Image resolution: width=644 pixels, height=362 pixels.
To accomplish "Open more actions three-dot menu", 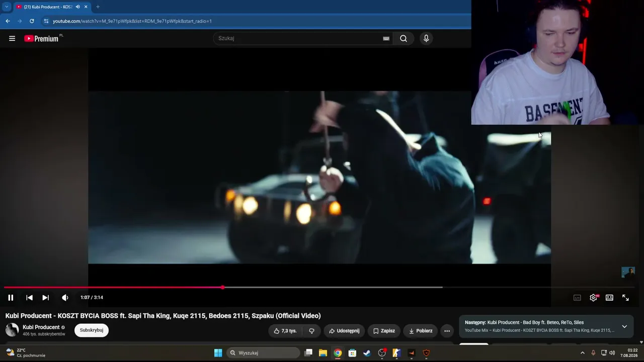I will 447,331.
